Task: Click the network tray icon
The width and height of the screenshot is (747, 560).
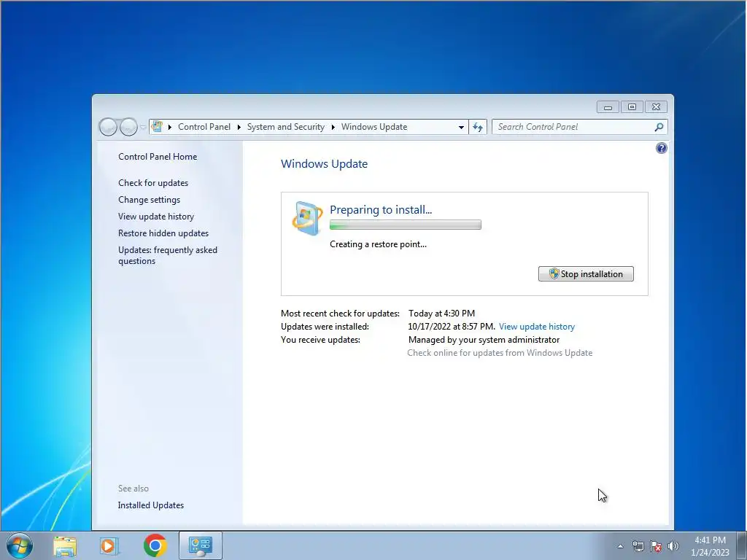Action: tap(638, 546)
